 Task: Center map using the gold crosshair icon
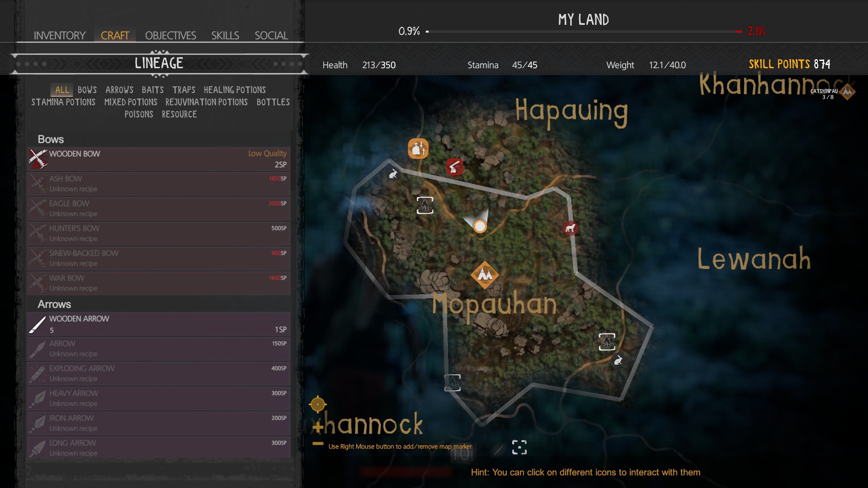click(318, 404)
